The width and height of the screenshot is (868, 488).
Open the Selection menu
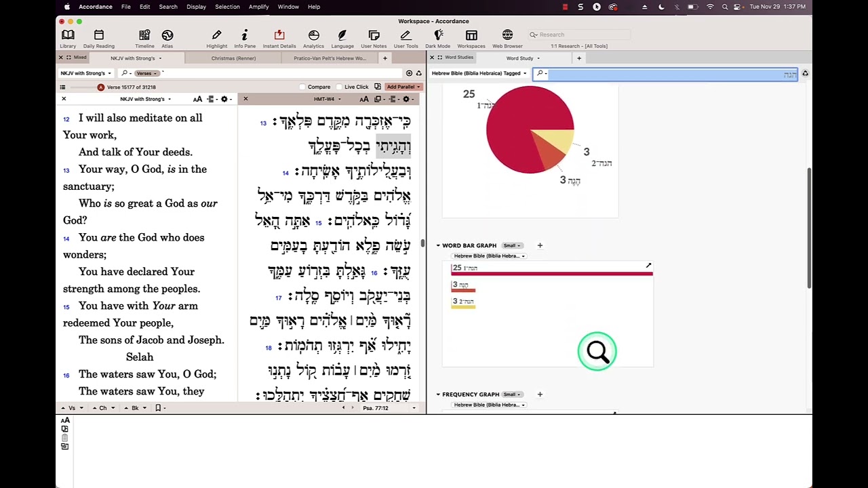(227, 7)
